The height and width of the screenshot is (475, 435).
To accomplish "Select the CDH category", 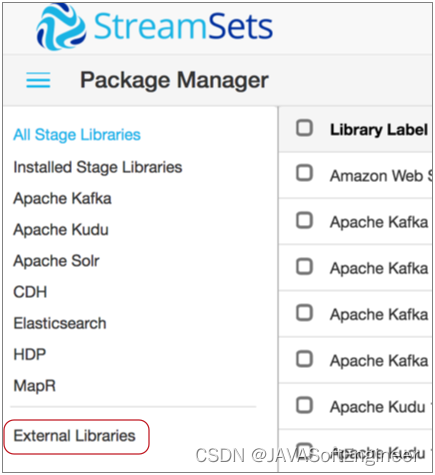I will pyautogui.click(x=30, y=292).
